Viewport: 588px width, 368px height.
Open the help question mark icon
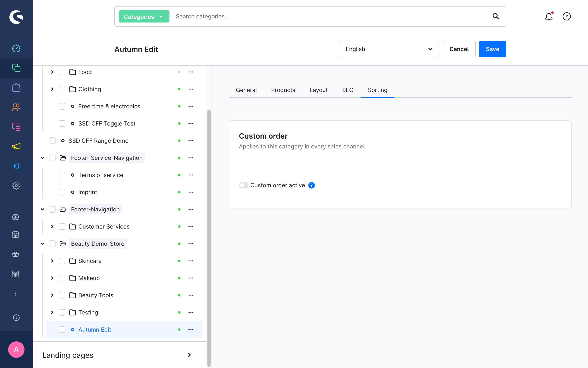567,17
